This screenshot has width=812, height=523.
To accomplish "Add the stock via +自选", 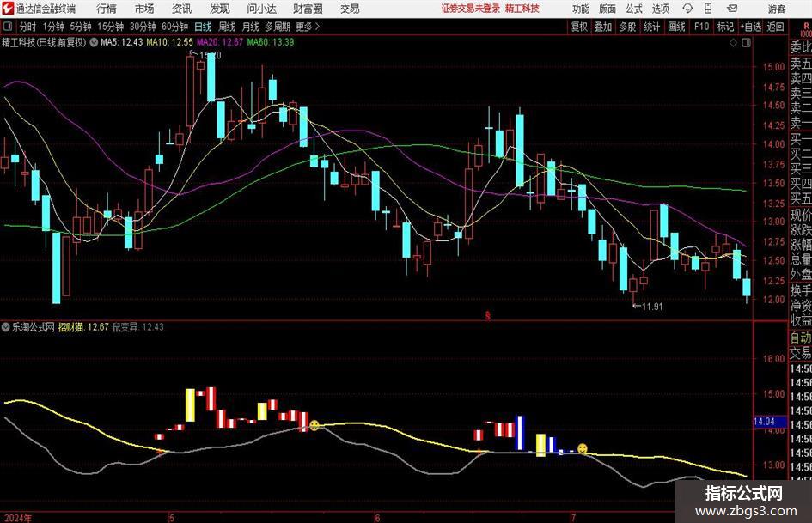I will [751, 27].
